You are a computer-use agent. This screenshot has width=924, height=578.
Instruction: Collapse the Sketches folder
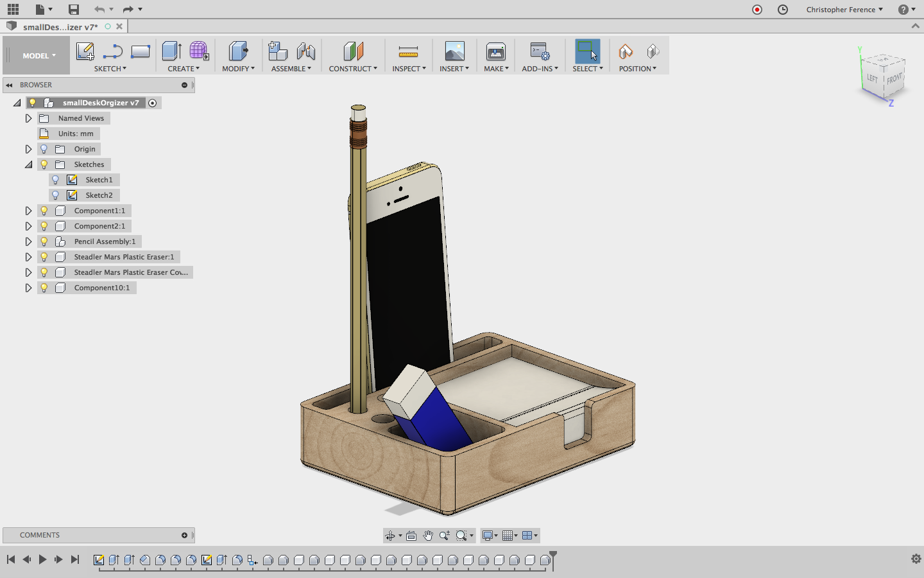tap(28, 164)
